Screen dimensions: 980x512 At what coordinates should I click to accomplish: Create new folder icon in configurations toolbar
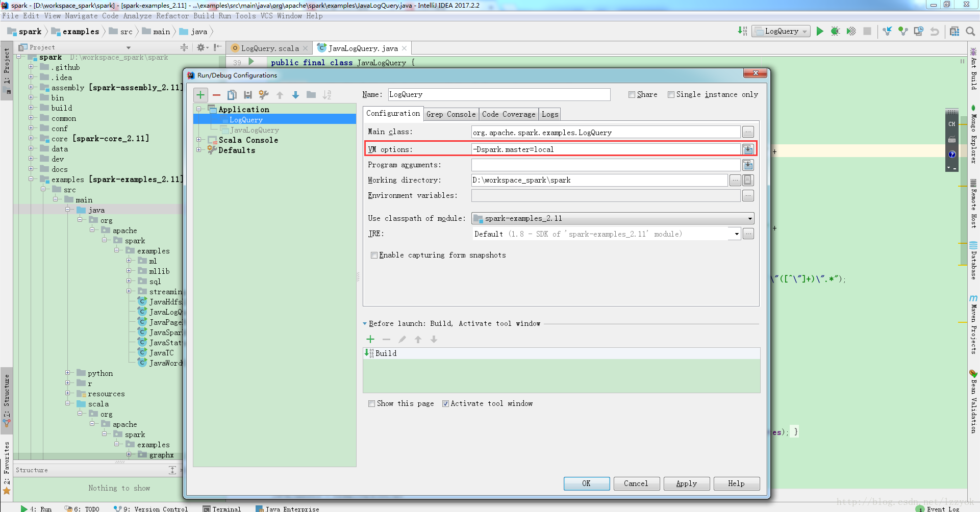(311, 95)
